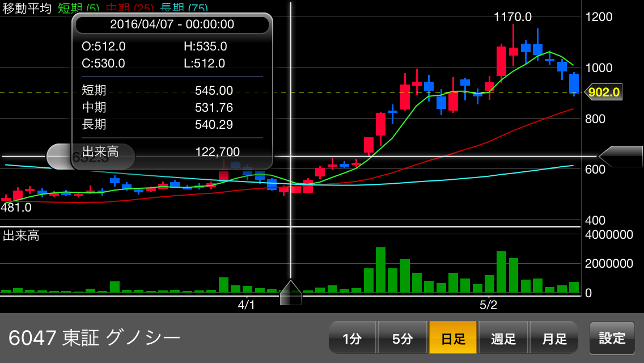Select the 1170.0 high price marker
The height and width of the screenshot is (363, 644).
[x=512, y=17]
